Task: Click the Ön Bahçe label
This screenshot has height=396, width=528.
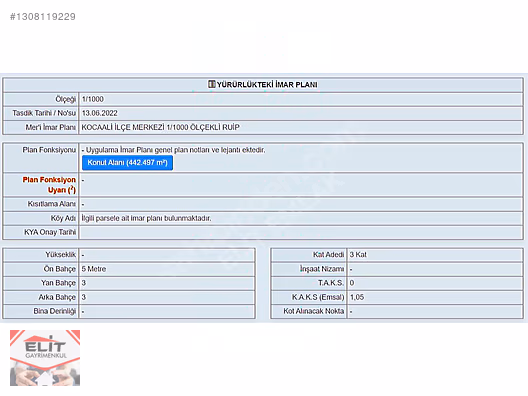Action: point(60,269)
